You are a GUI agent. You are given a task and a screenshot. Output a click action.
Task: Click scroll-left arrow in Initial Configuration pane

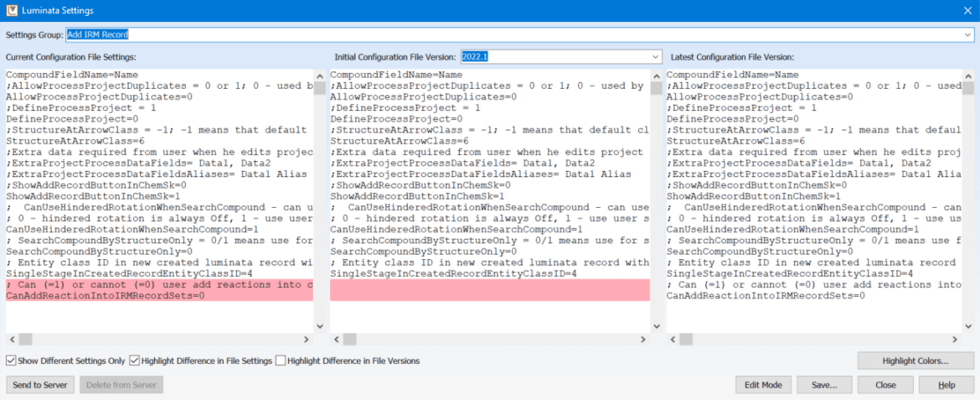point(336,339)
